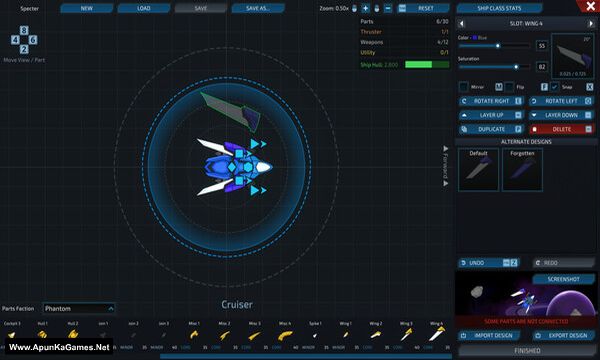Select the Spike 1 part icon
The height and width of the screenshot is (360, 600).
315,336
